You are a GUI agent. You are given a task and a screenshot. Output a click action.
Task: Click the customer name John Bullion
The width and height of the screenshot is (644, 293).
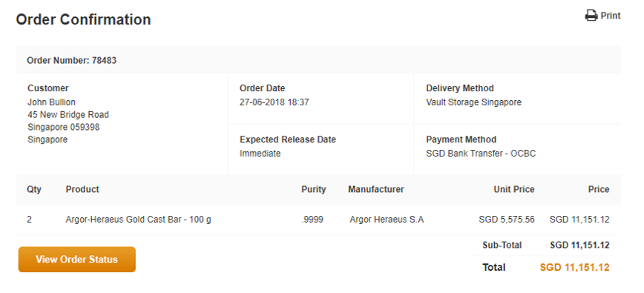(51, 102)
